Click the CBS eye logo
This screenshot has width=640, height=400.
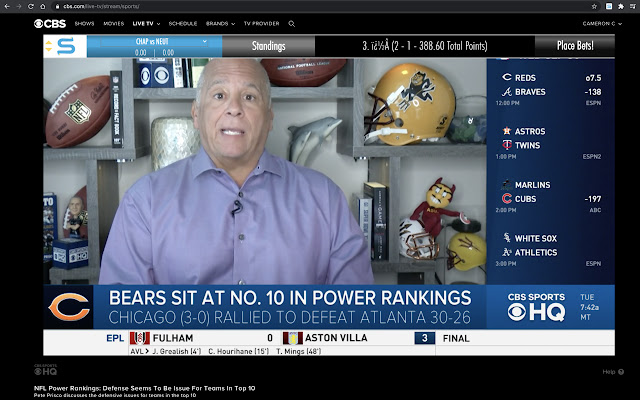tap(50, 24)
